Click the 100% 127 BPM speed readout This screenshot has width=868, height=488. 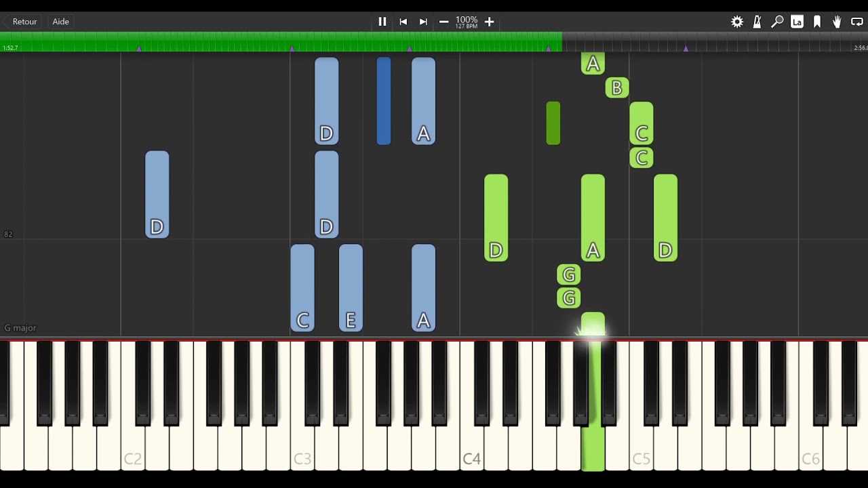(x=467, y=22)
